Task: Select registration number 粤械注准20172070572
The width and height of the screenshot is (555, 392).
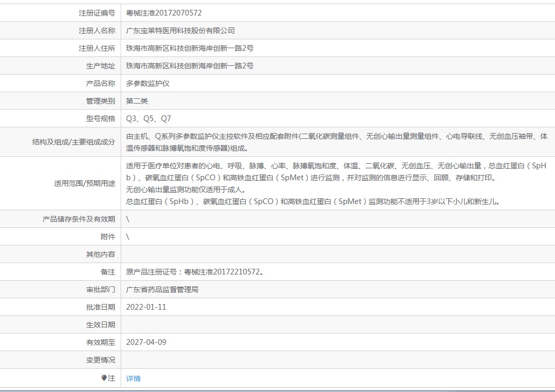Action: click(x=164, y=13)
